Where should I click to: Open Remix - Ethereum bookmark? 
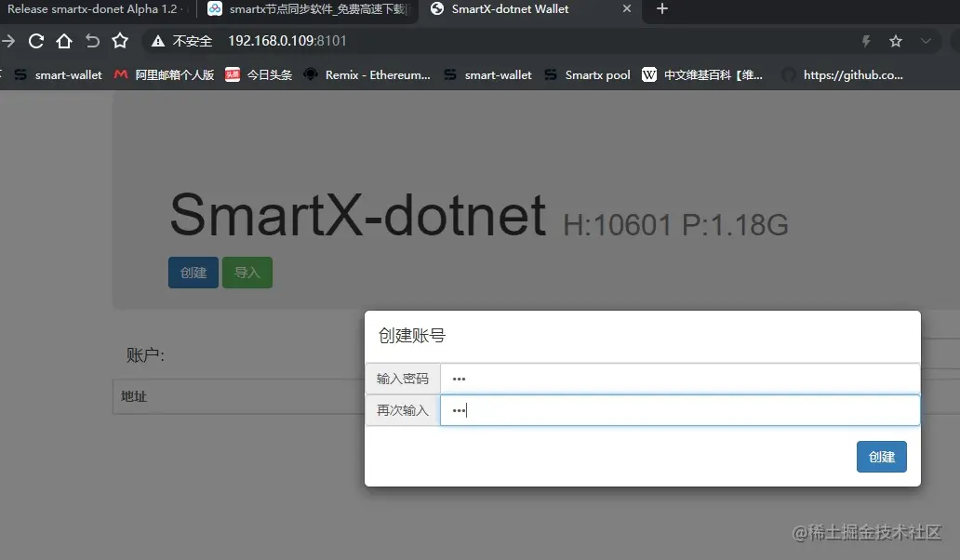[x=367, y=74]
